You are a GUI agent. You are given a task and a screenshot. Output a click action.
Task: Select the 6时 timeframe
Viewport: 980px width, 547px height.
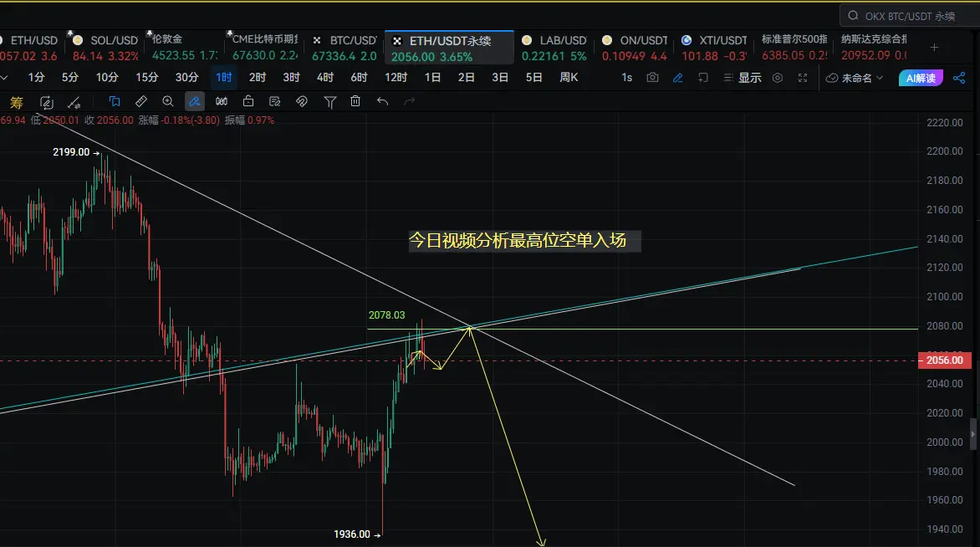(x=359, y=78)
